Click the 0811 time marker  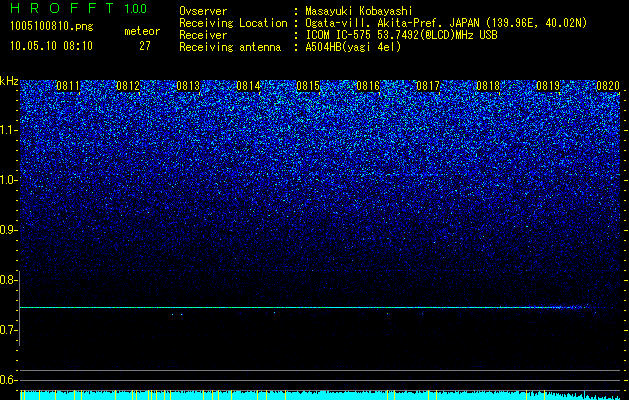(x=68, y=86)
